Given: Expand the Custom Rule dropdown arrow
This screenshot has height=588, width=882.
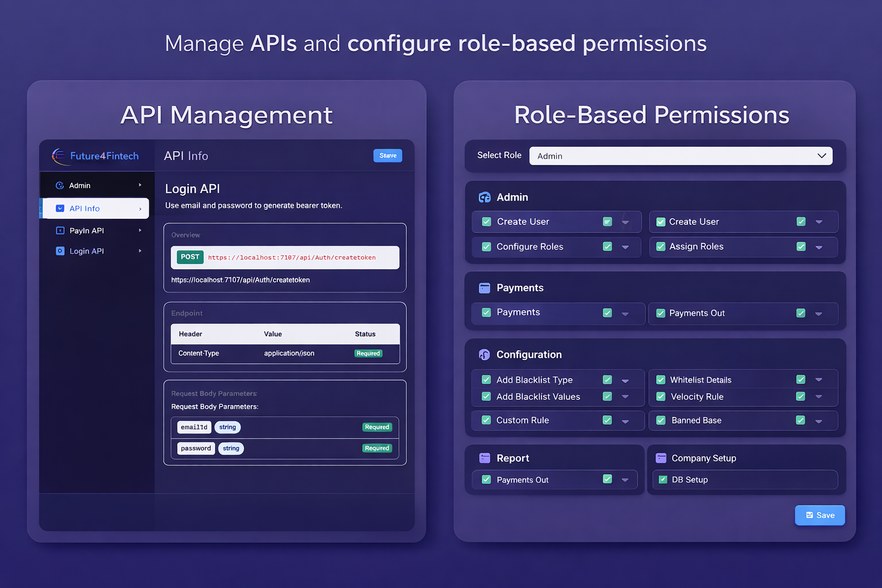Looking at the screenshot, I should click(x=625, y=421).
